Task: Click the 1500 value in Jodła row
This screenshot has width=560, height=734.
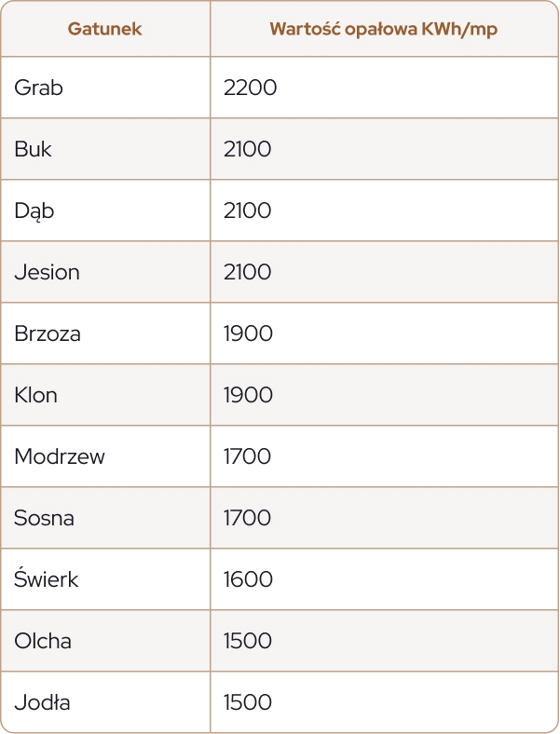Action: tap(248, 702)
